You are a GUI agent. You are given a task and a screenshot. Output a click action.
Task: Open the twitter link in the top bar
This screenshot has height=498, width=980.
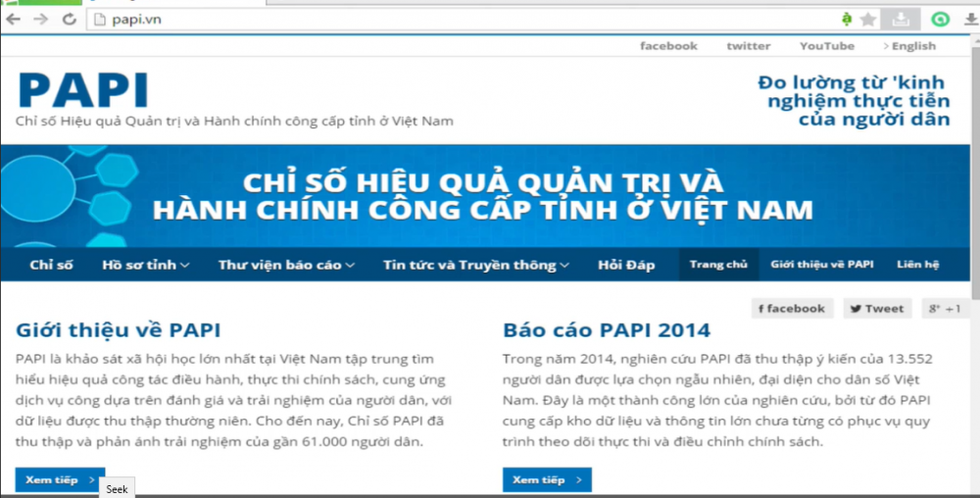click(748, 46)
